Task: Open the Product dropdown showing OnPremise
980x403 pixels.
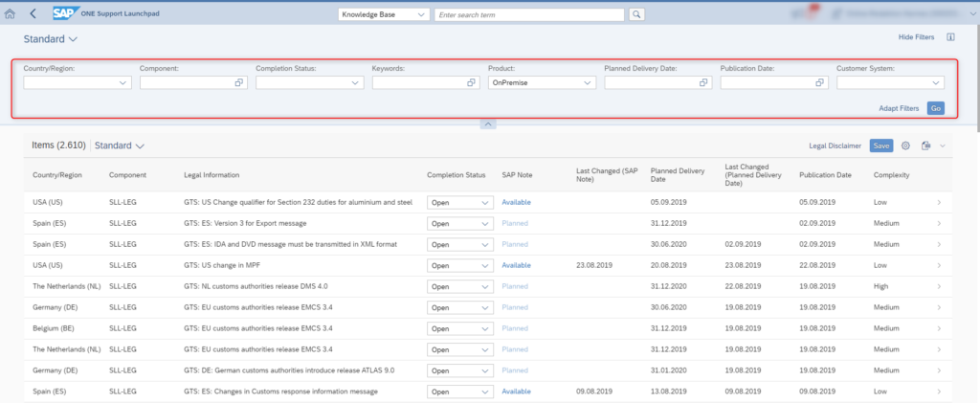Action: (542, 83)
